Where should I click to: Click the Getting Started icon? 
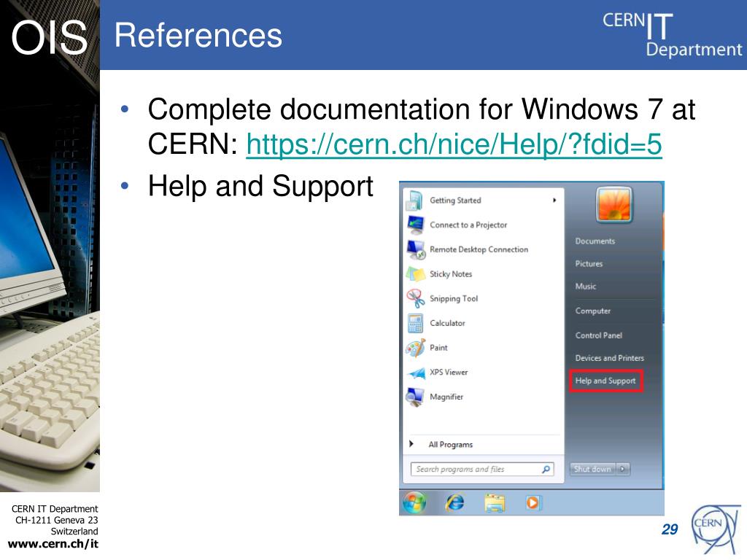(x=414, y=201)
